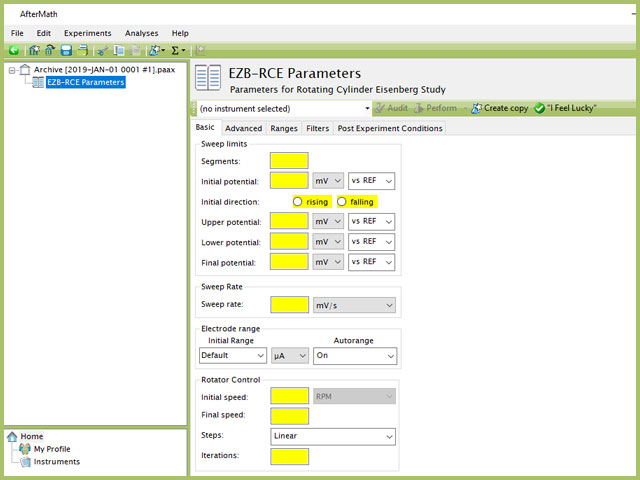Open Initial potential vs REF dropdown
Screen dimensions: 640x480
371,180
